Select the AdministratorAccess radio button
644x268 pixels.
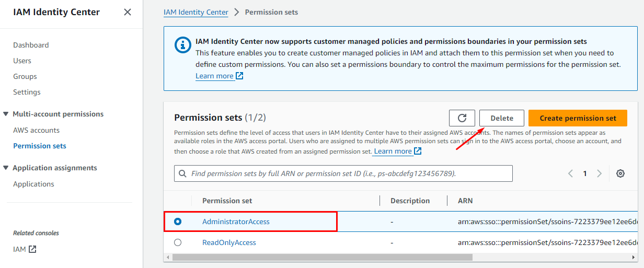tap(178, 222)
